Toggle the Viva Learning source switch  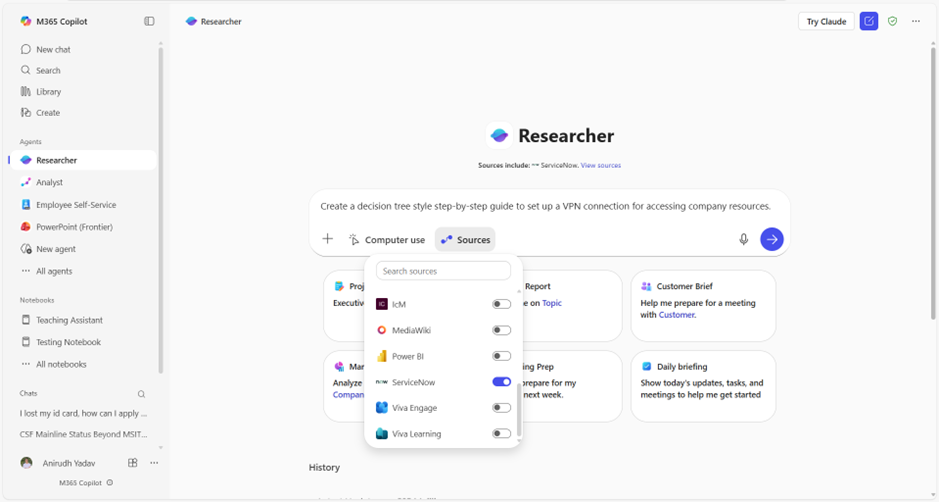pyautogui.click(x=501, y=434)
